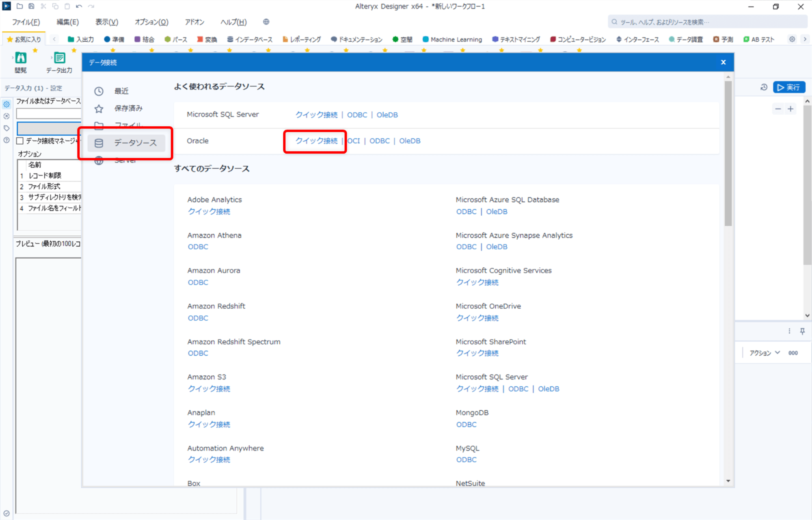Enable データ接続マネージャー checkbox
Screen dimensions: 812x520
tap(20, 141)
